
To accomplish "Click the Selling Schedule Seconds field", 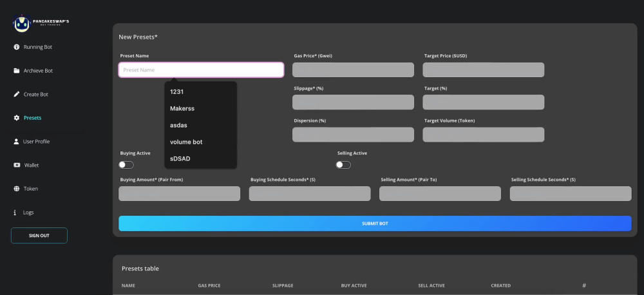I will tap(571, 193).
